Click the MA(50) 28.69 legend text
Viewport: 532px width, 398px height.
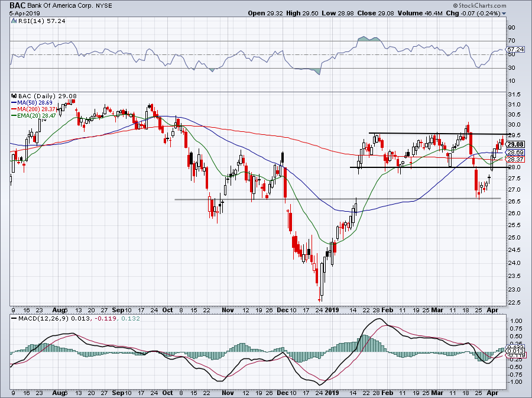(x=35, y=102)
